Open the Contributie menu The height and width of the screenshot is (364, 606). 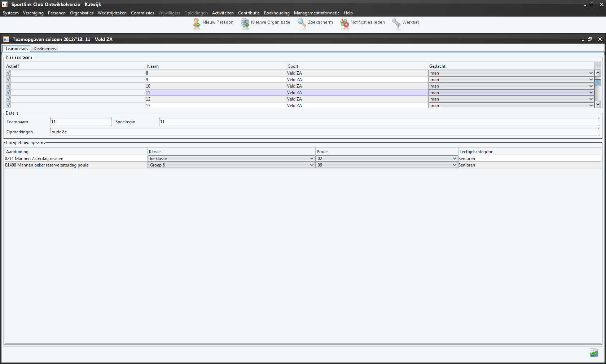[249, 13]
